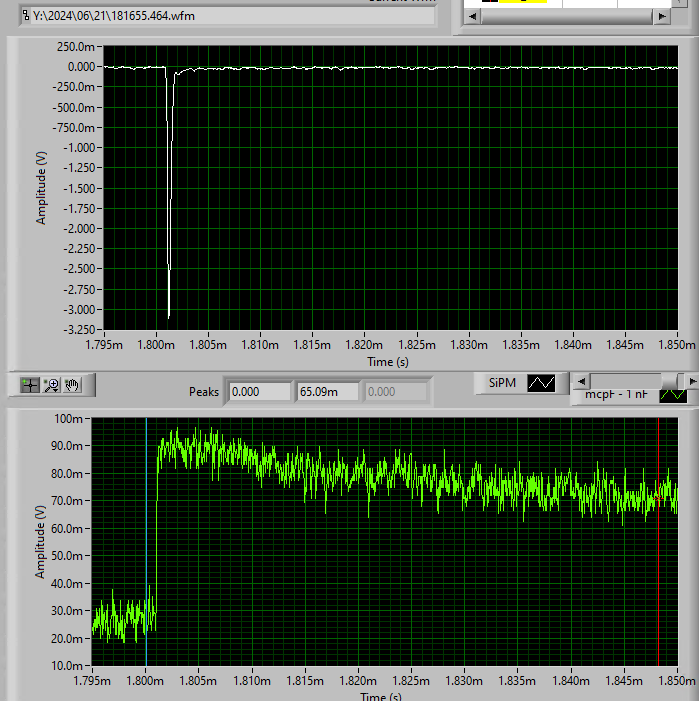This screenshot has height=701, width=699.
Task: Click the greyed-out third Peaks field
Action: tap(396, 392)
